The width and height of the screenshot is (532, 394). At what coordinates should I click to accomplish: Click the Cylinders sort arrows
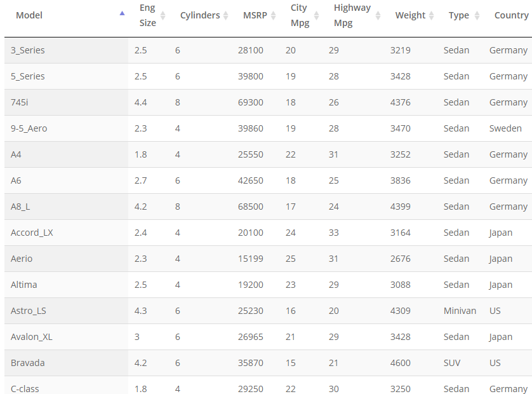(225, 15)
